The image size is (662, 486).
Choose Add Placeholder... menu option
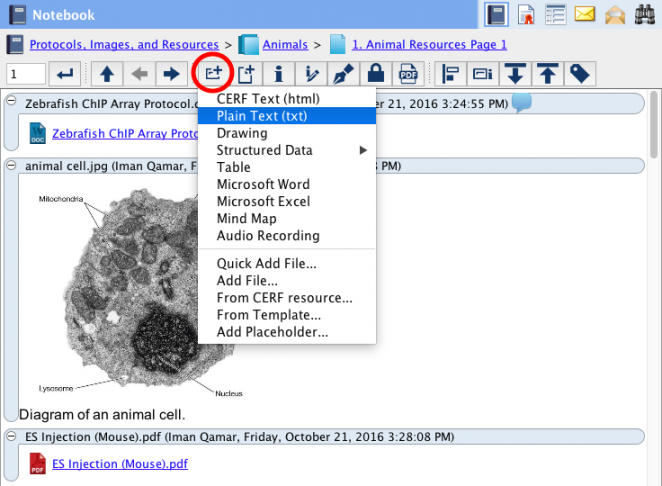point(272,332)
